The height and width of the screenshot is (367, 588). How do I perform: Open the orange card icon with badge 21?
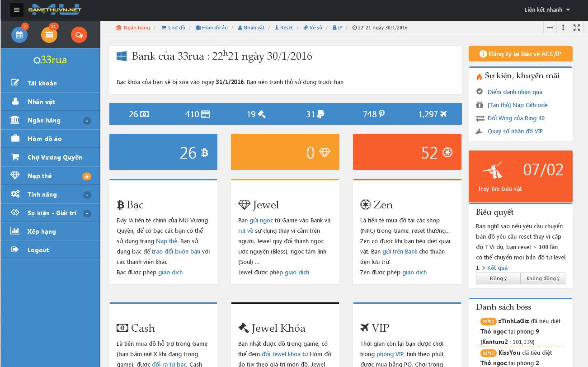pos(49,35)
